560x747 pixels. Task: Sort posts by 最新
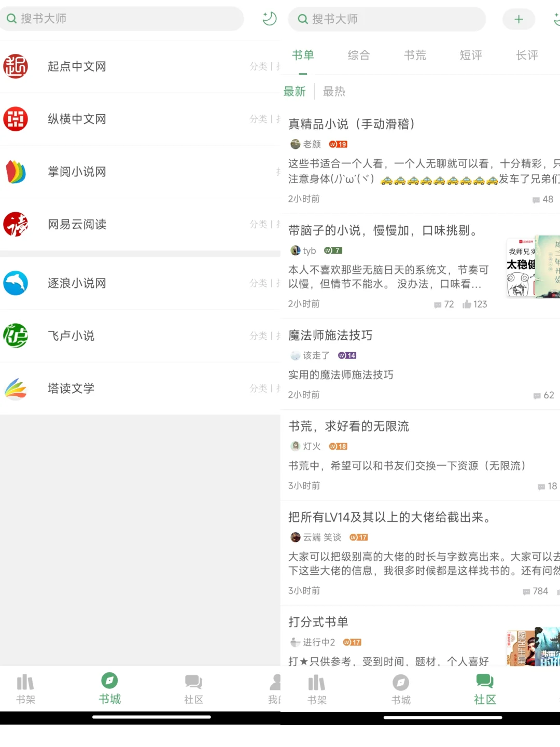(x=295, y=92)
